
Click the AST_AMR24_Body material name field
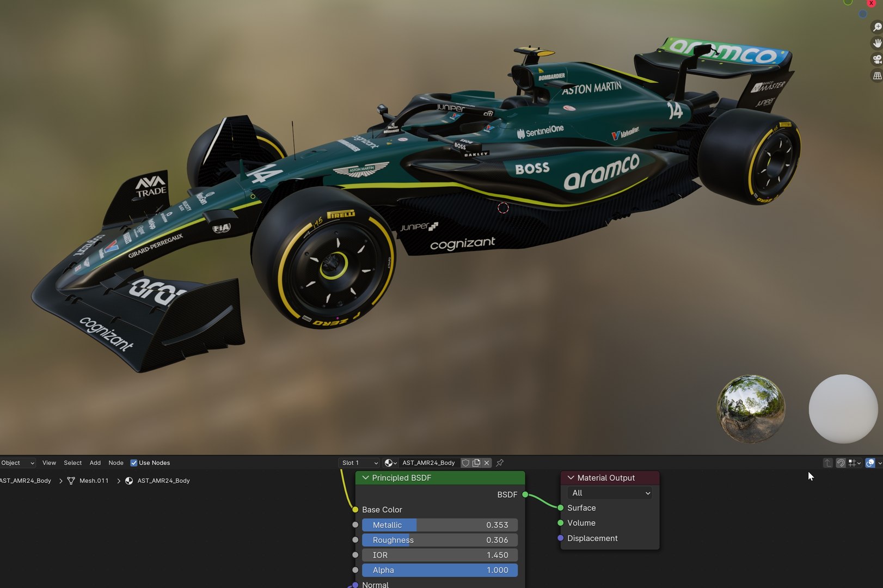click(x=429, y=463)
